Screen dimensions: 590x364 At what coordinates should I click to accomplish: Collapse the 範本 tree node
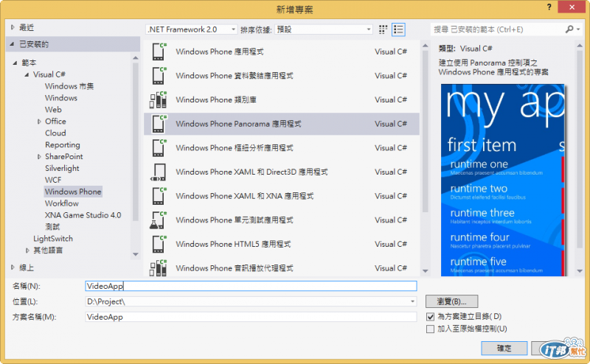[15, 63]
